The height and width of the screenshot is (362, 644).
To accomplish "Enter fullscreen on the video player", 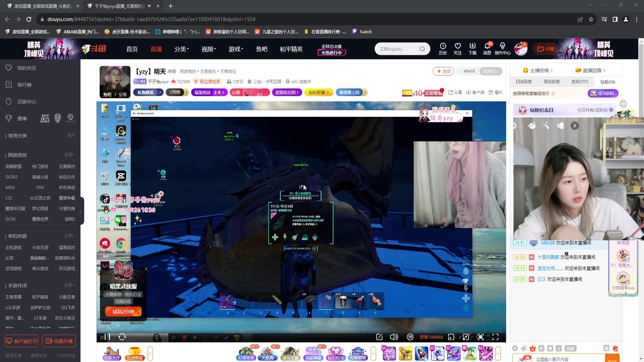I will 495,337.
